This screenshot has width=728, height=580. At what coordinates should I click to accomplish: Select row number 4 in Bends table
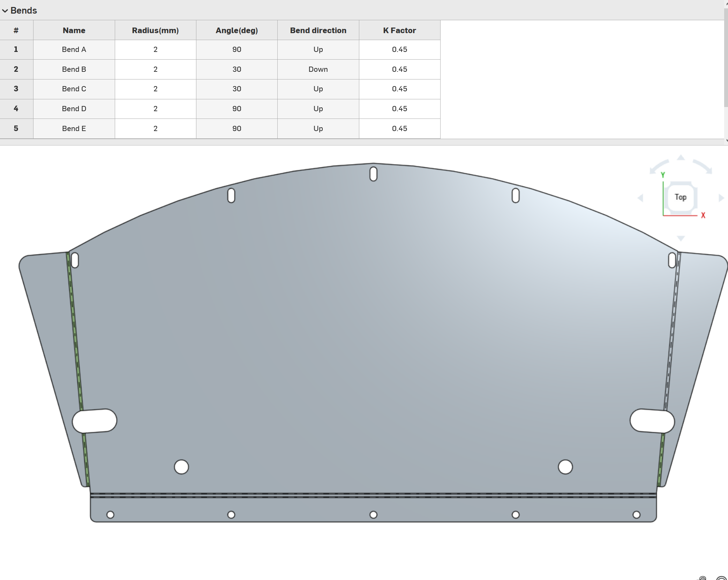16,109
